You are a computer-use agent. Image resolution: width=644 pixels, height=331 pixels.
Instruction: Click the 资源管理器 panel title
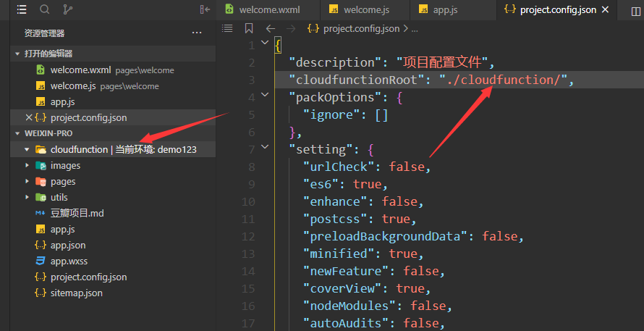click(44, 33)
